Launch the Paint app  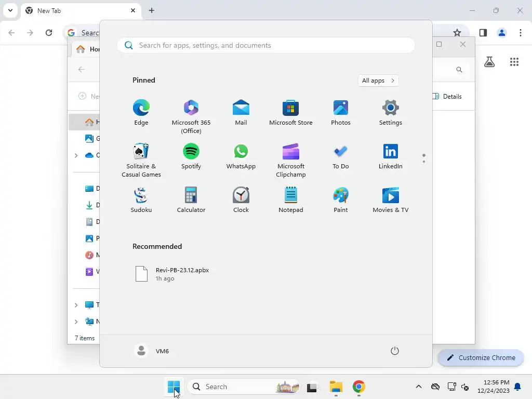pyautogui.click(x=341, y=200)
